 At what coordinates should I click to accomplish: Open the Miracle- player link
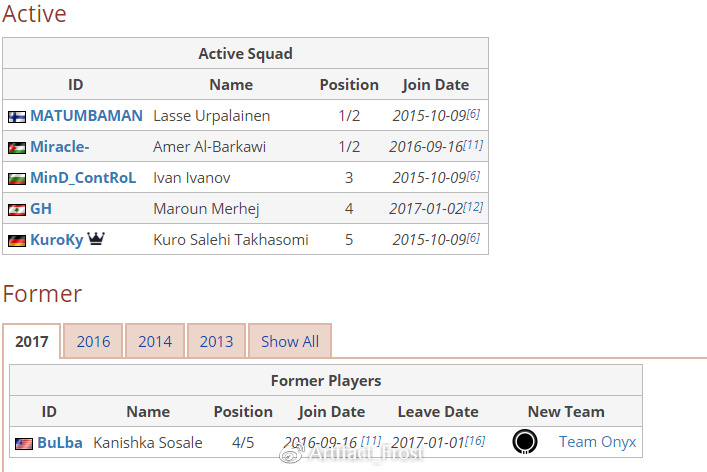(x=60, y=147)
